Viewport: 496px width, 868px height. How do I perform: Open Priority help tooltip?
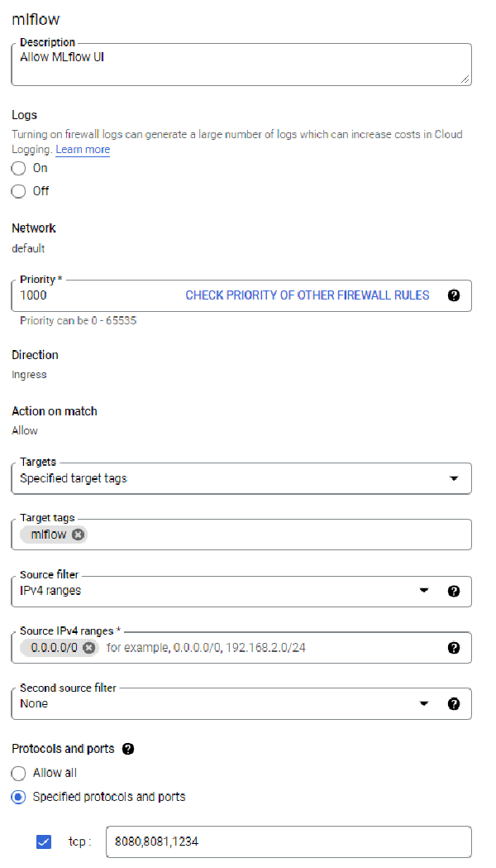pyautogui.click(x=454, y=295)
